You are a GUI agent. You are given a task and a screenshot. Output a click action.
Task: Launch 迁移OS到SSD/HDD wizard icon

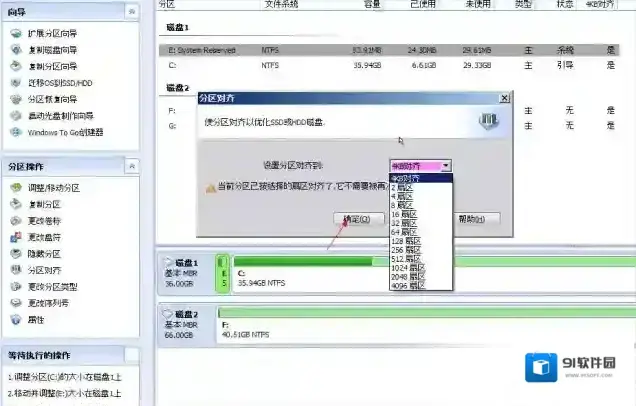coord(15,83)
